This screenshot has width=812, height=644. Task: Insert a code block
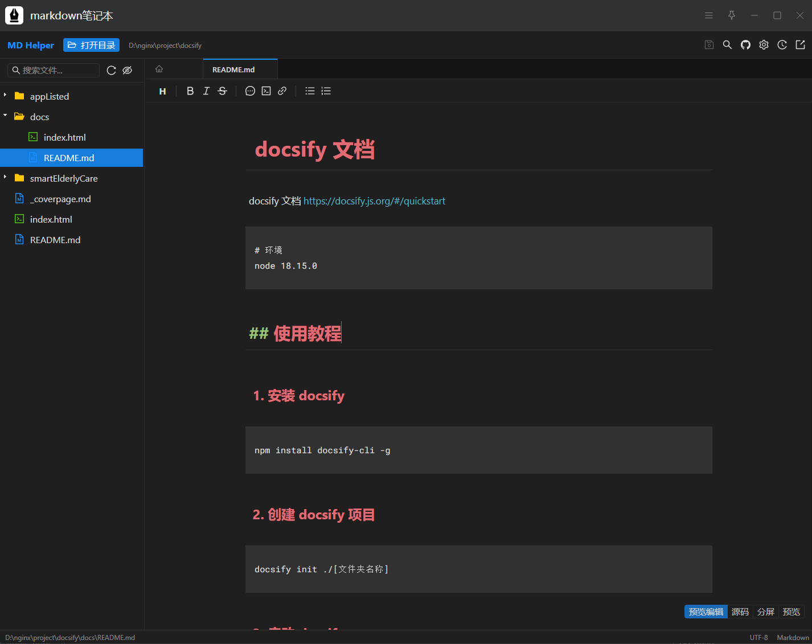tap(266, 91)
